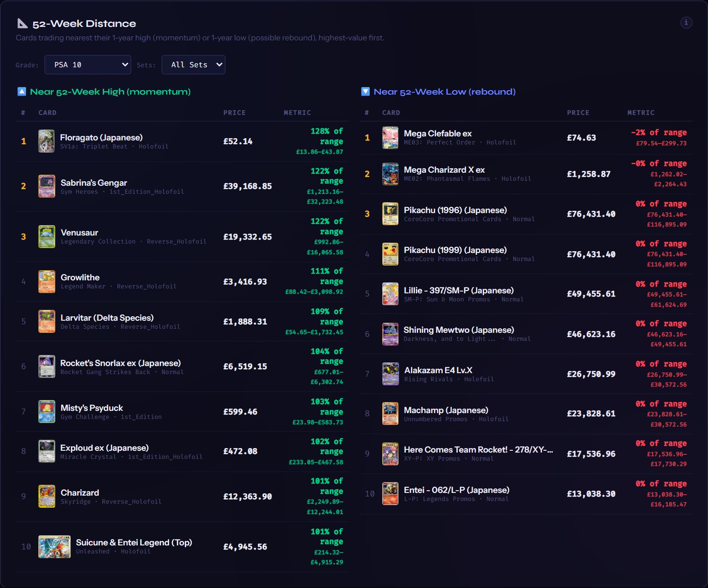Image resolution: width=708 pixels, height=588 pixels.
Task: Click Entei 062/L-P card thumbnail
Action: click(x=390, y=494)
